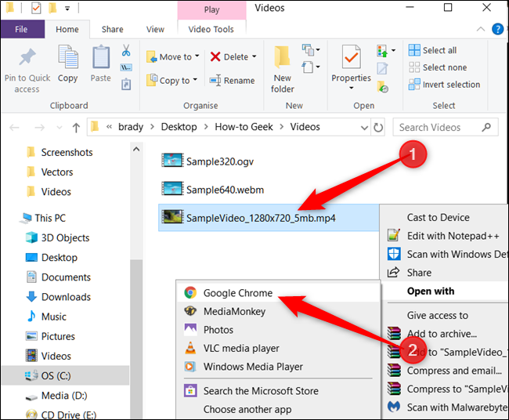509x420 pixels.
Task: Click the new folder icon in title bar
Action: (x=52, y=8)
